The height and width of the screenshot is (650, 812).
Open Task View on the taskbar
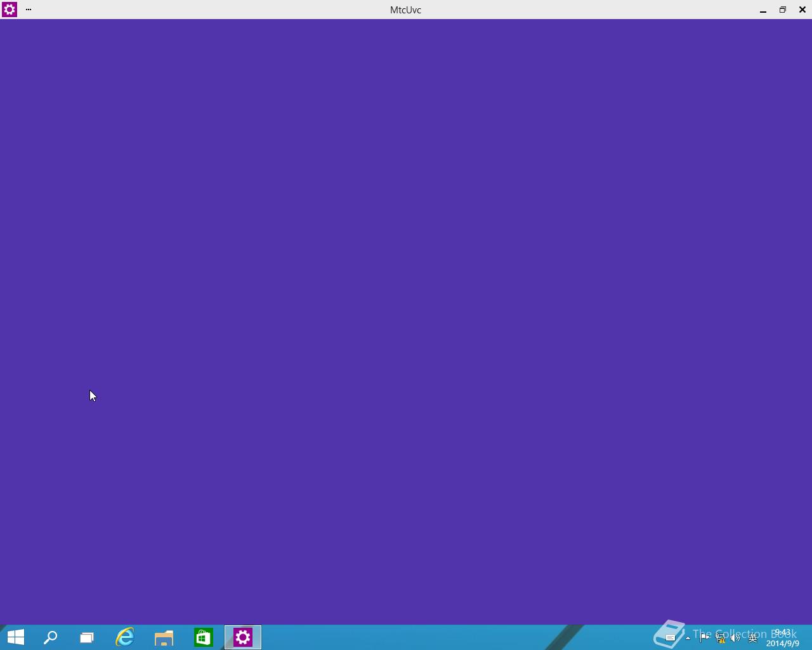(x=87, y=637)
